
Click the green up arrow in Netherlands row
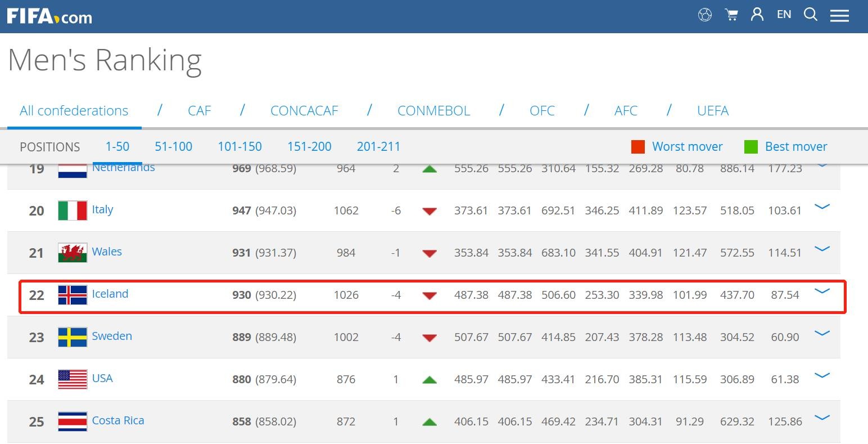430,168
